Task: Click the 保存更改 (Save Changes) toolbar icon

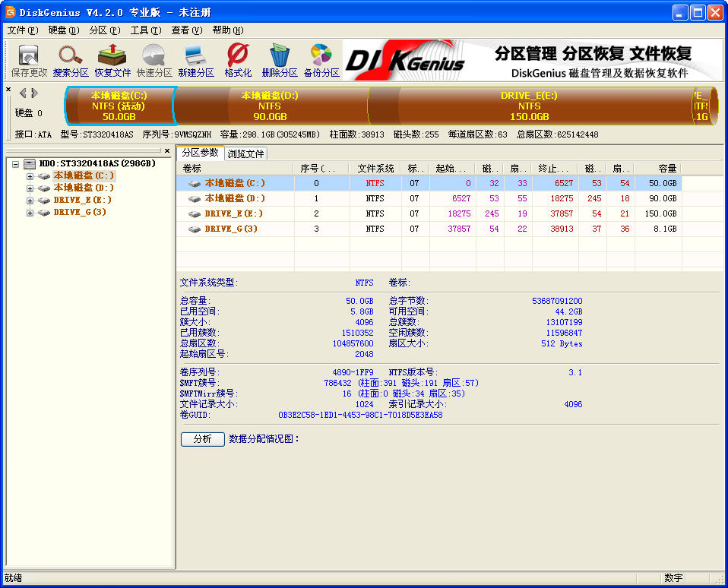Action: pyautogui.click(x=29, y=60)
